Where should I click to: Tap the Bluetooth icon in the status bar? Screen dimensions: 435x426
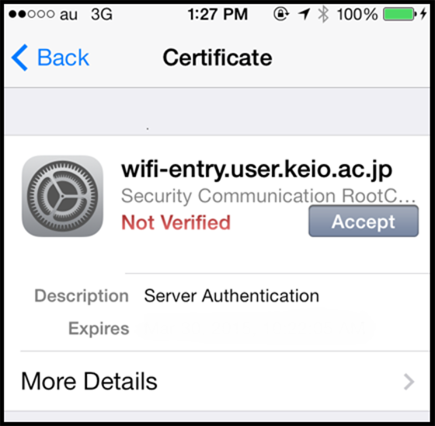[323, 14]
